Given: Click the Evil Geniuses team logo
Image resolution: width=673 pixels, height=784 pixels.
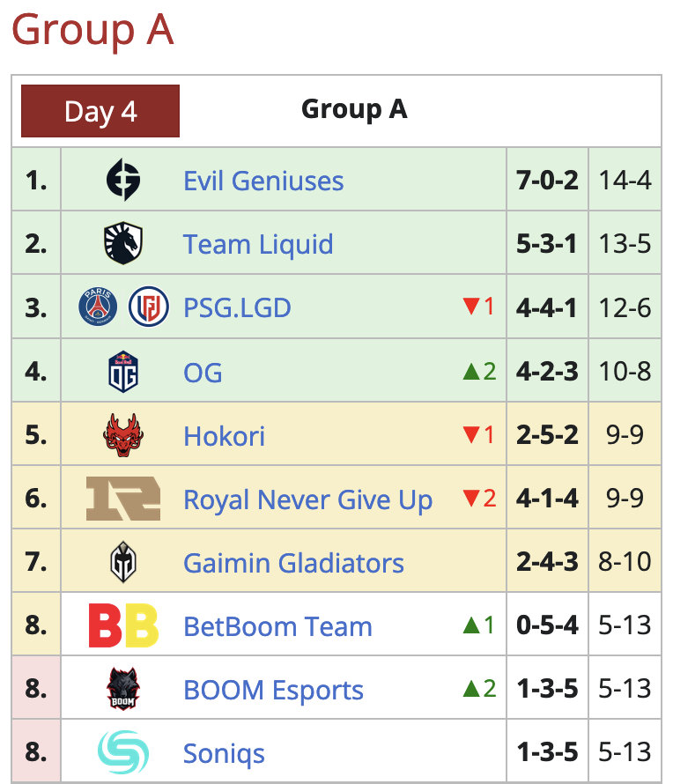Looking at the screenshot, I should tap(122, 181).
